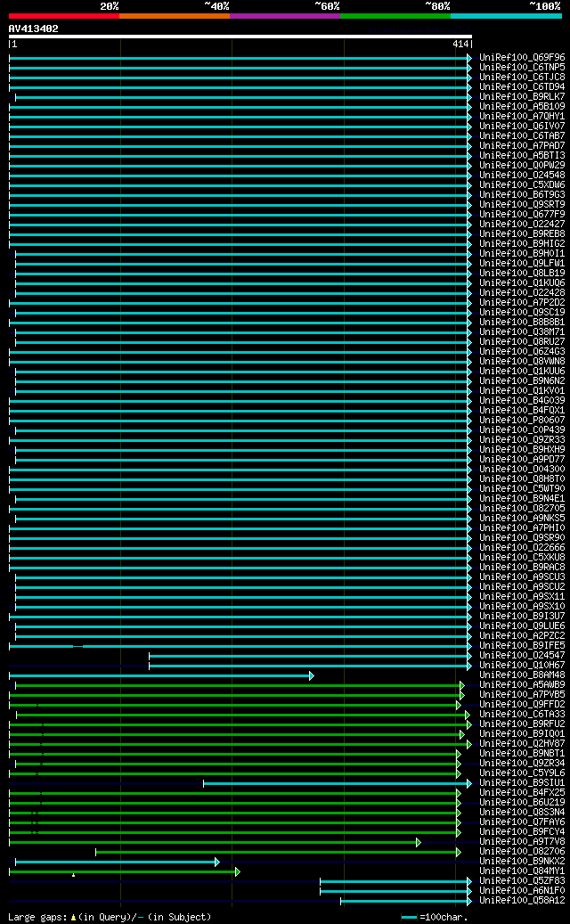Select the UniRef100_B9IFE5 label
570x924 pixels.
522,645
